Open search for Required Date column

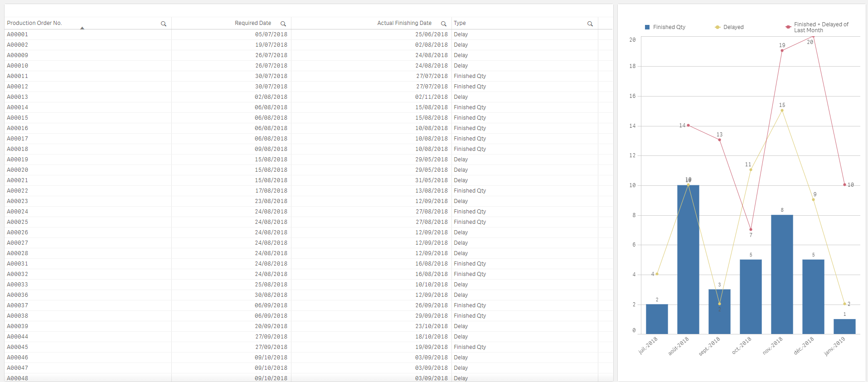point(283,24)
